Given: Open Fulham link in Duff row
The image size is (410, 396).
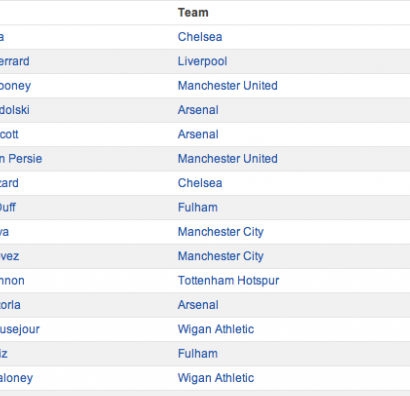Looking at the screenshot, I should (x=198, y=207).
